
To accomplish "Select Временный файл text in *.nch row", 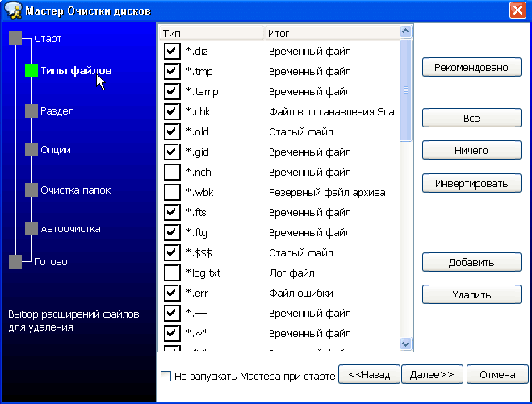I will click(310, 172).
